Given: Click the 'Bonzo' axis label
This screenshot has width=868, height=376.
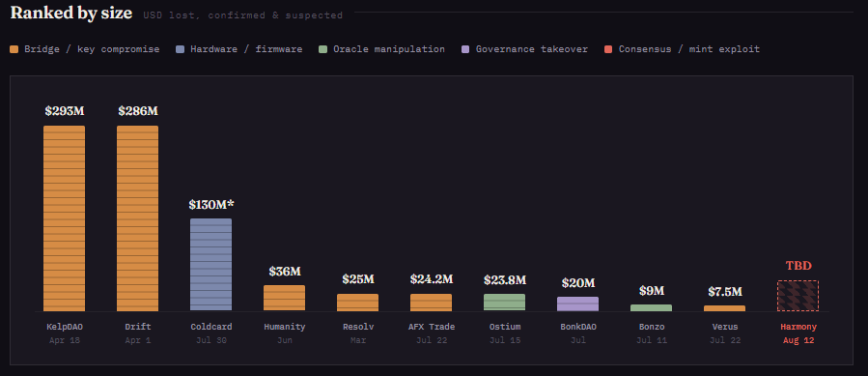Looking at the screenshot, I should coord(651,327).
